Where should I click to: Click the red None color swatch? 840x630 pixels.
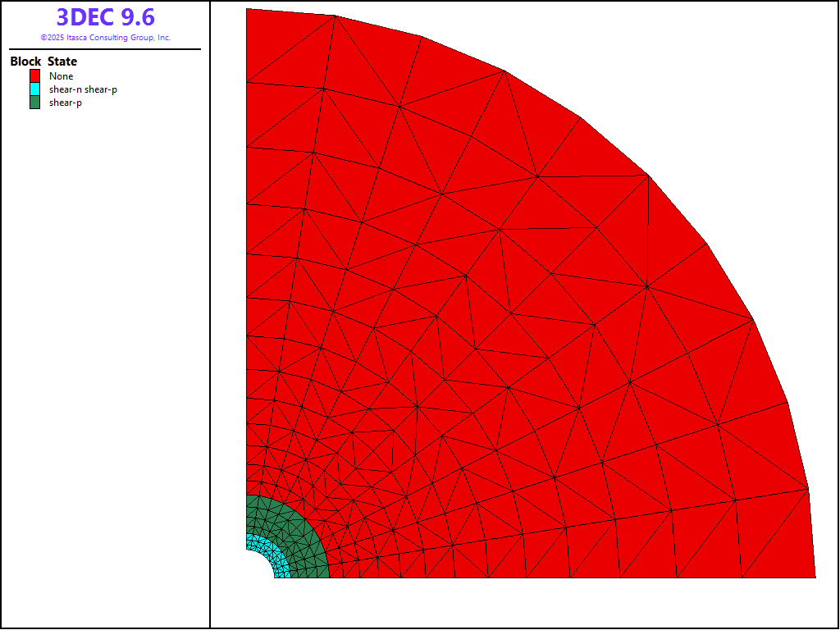34,75
